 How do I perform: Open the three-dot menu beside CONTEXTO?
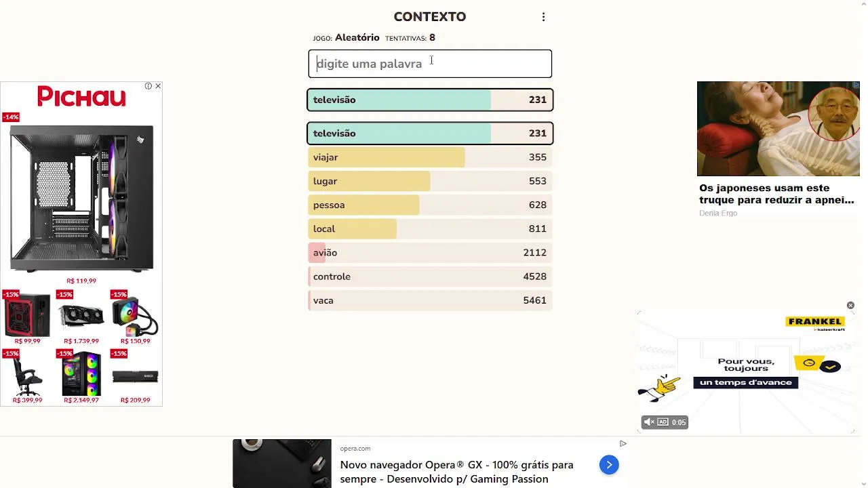coord(543,17)
